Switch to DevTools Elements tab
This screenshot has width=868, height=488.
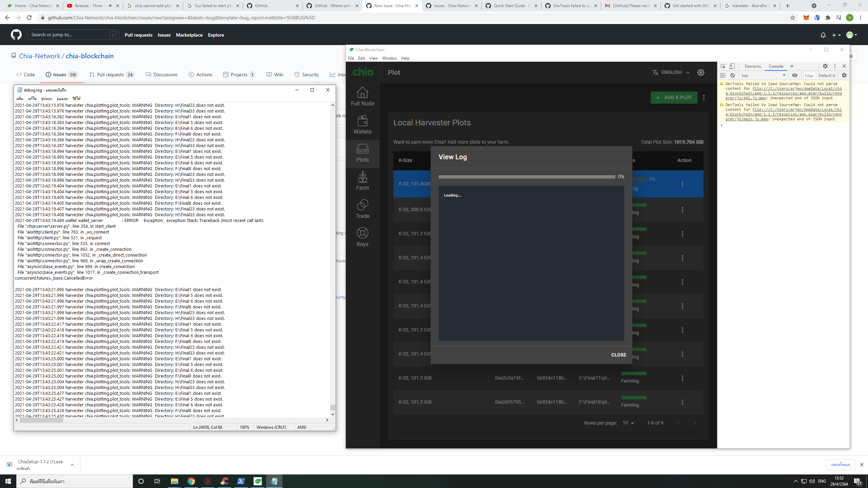coord(752,66)
